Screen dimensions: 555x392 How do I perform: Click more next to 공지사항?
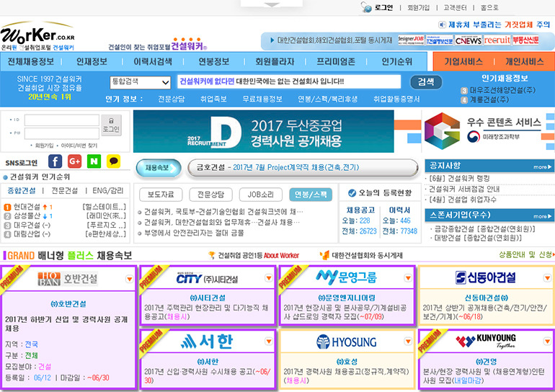542,166
